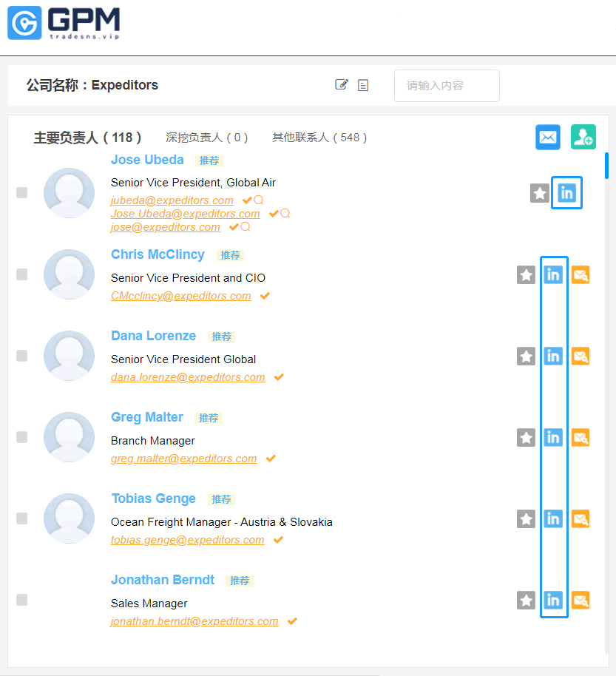This screenshot has height=676, width=616.
Task: Focus the 请输入内容 search input field
Action: pyautogui.click(x=447, y=86)
